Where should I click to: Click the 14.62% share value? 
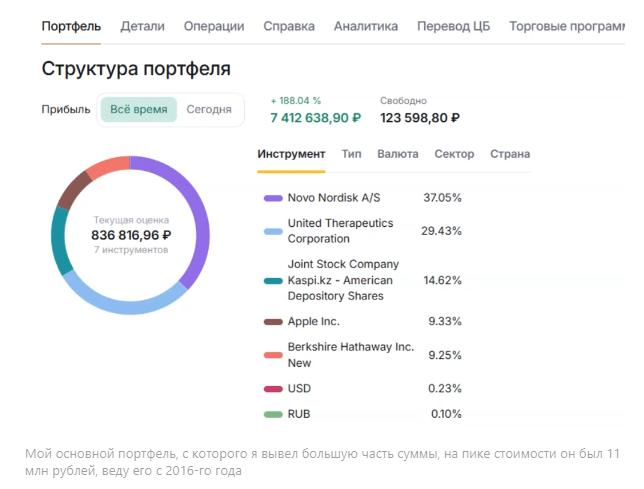point(442,280)
